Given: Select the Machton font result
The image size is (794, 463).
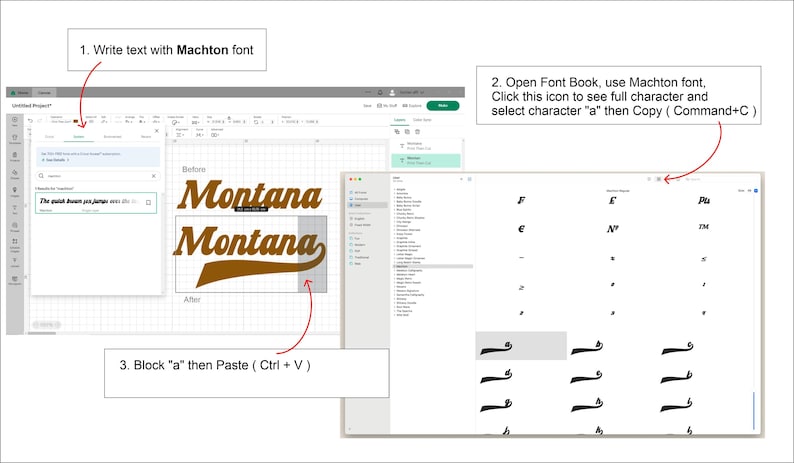Looking at the screenshot, I should pyautogui.click(x=96, y=203).
